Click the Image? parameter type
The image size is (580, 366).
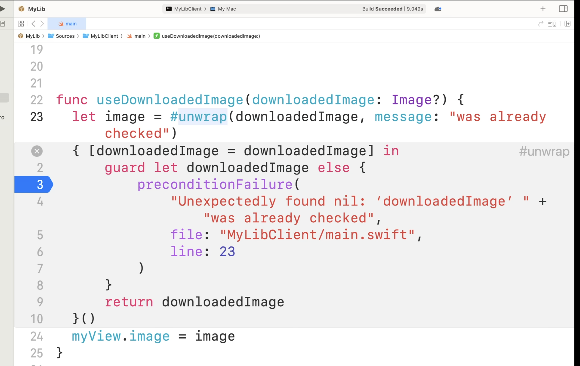[x=415, y=100]
